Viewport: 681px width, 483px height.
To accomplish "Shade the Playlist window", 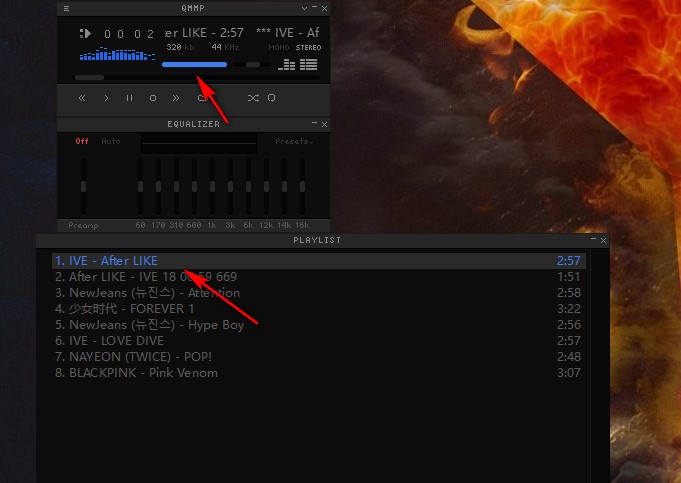I will tap(594, 239).
